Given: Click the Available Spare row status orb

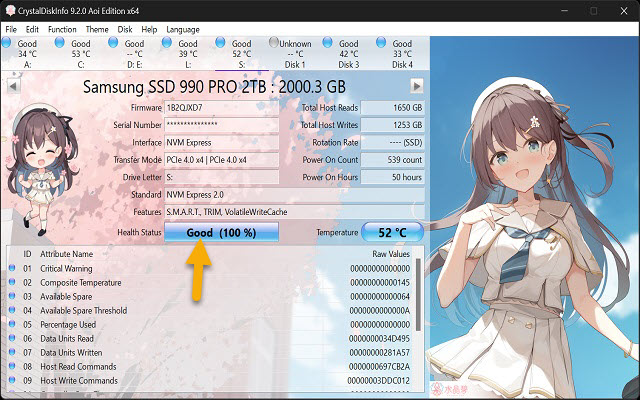Looking at the screenshot, I should [x=12, y=296].
